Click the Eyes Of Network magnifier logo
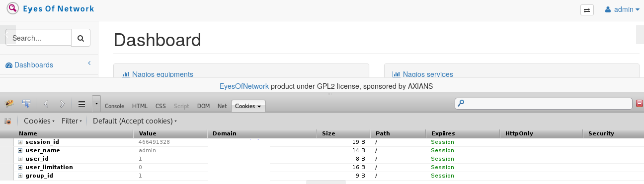This screenshot has width=644, height=184. [x=13, y=9]
